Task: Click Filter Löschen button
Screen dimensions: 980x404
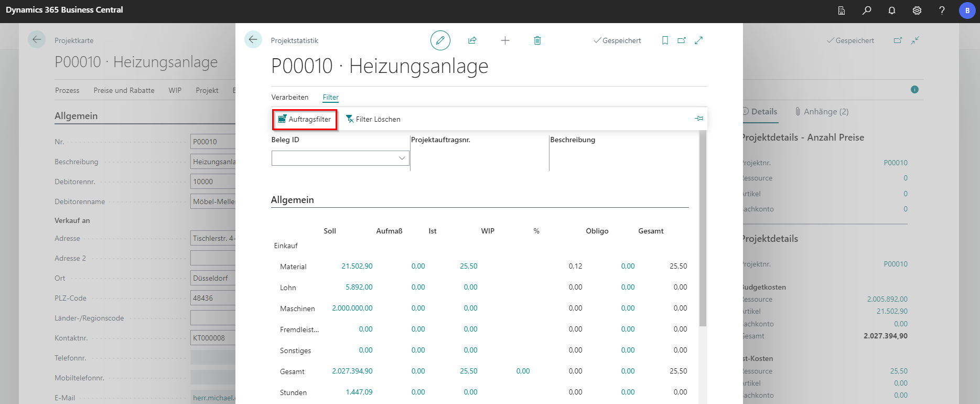Action: coord(373,119)
